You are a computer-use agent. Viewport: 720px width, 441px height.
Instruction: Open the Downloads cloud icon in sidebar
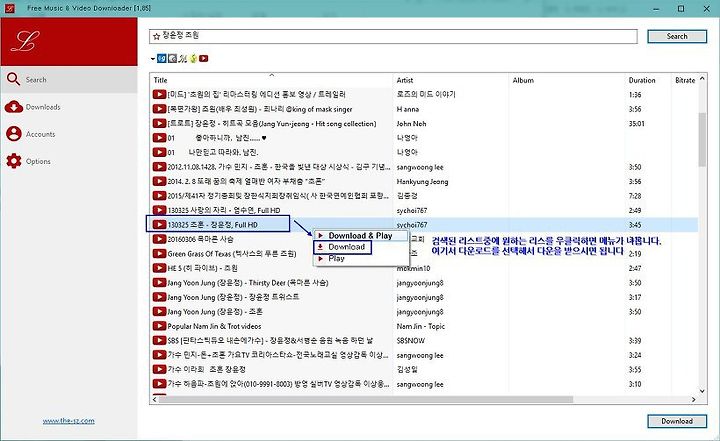(14, 107)
